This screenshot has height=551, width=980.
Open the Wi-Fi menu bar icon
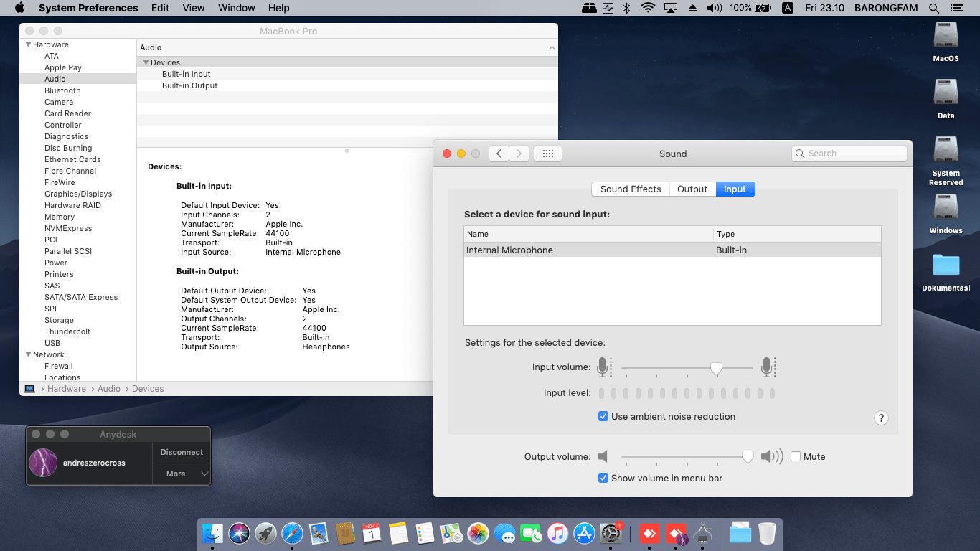pyautogui.click(x=648, y=8)
